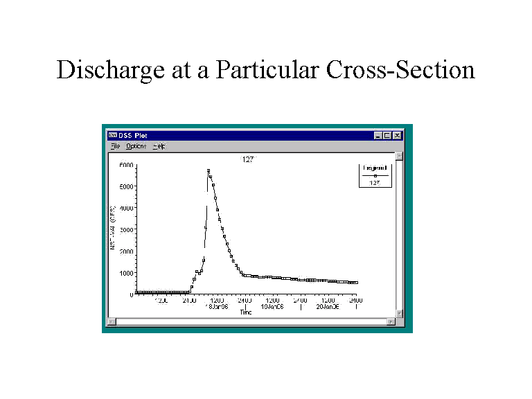The height and width of the screenshot is (399, 532).
Task: Click the DSS Plot title bar text
Action: pyautogui.click(x=133, y=136)
